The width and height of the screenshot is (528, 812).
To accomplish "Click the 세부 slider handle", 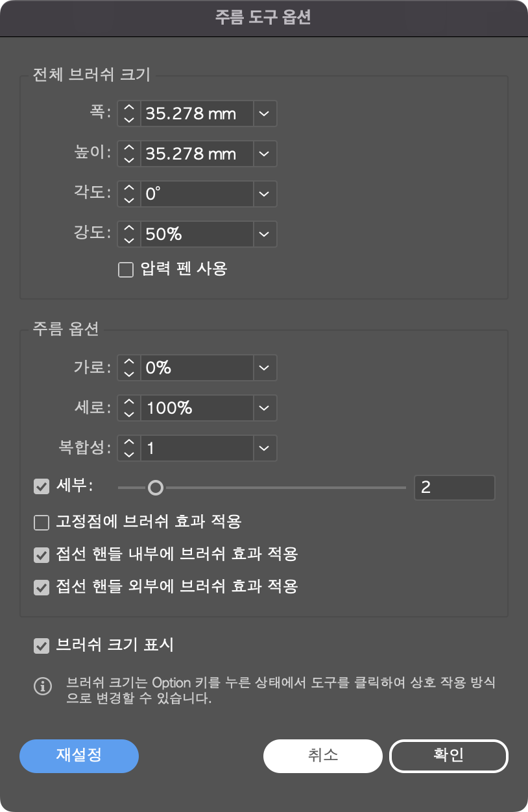I will point(157,487).
